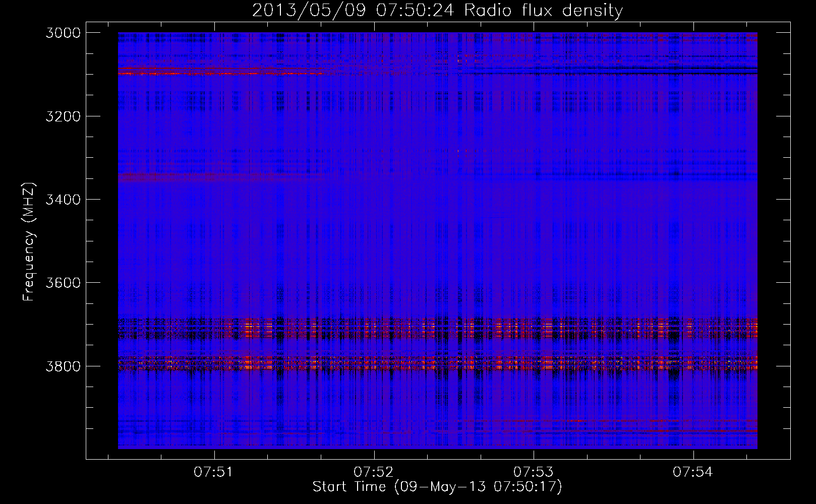816x504 pixels.
Task: Click the 3600 frequency axis label
Action: 63,283
